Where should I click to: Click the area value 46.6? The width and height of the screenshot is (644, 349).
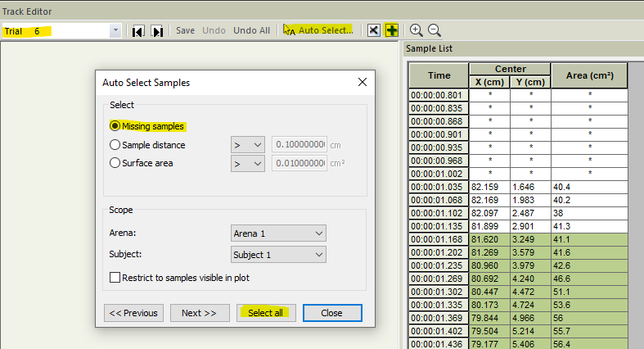[589, 279]
